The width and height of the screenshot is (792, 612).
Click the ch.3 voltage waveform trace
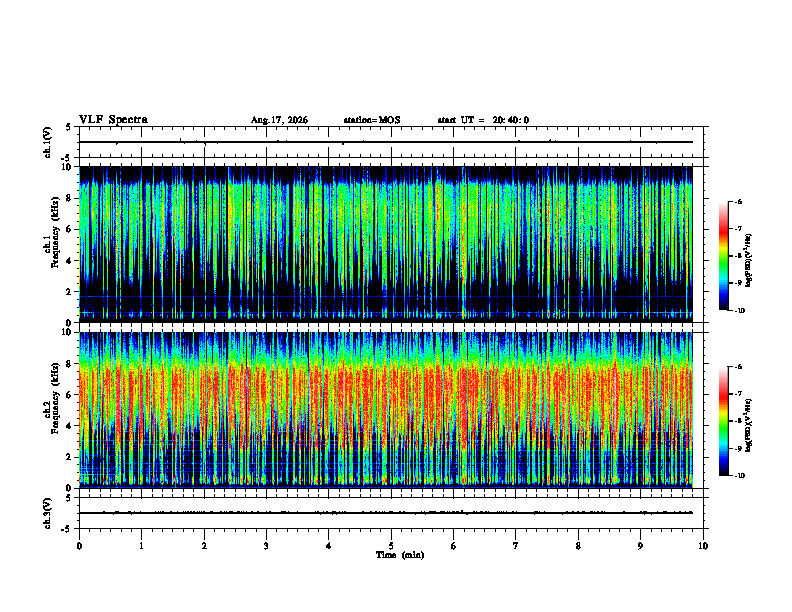pyautogui.click(x=386, y=513)
